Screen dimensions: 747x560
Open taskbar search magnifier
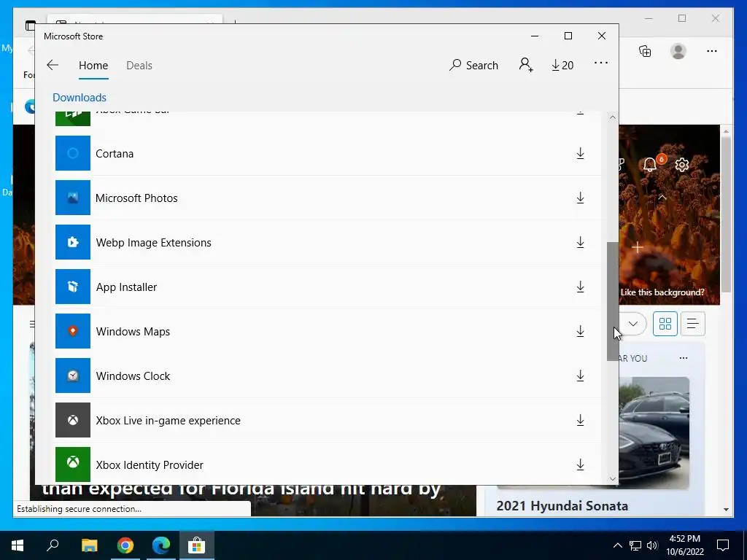(53, 545)
